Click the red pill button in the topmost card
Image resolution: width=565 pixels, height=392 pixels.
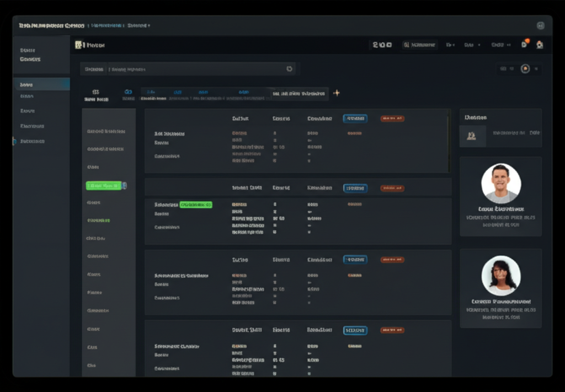point(392,119)
